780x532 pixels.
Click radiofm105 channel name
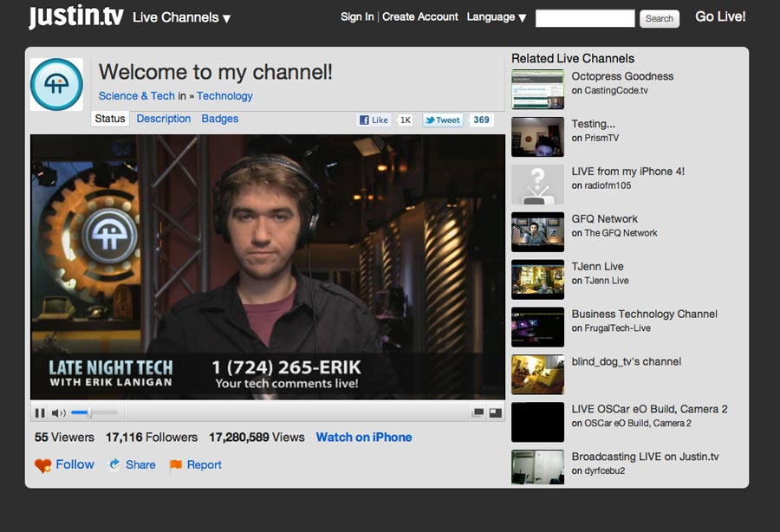(608, 185)
